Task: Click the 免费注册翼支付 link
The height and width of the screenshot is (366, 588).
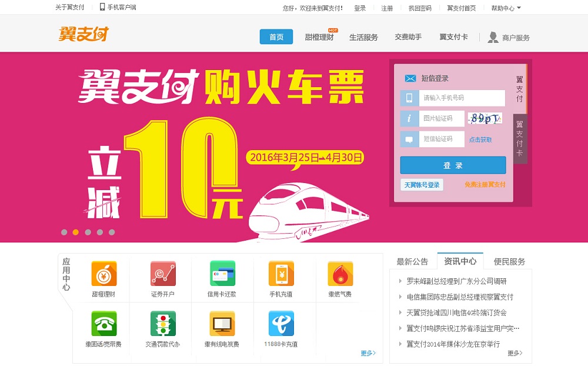Action: (485, 185)
